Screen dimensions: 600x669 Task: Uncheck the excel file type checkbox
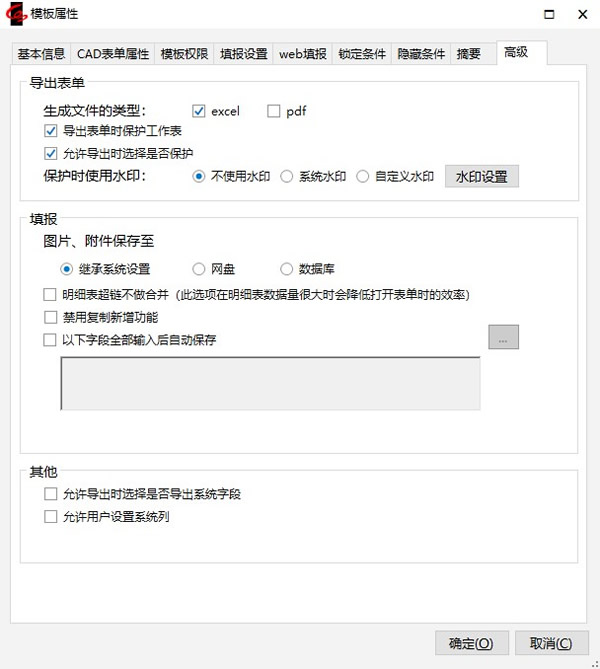tap(199, 112)
